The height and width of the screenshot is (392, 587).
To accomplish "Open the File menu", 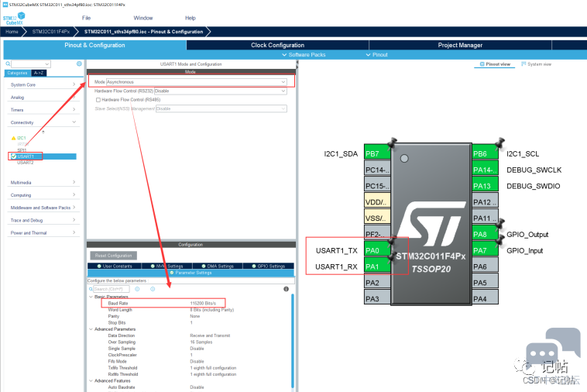I will click(86, 18).
